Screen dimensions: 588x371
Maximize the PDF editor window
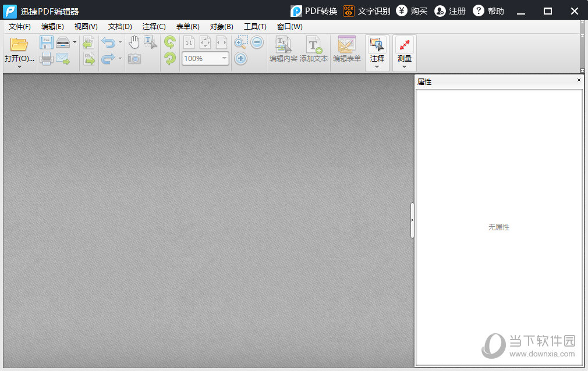[547, 11]
